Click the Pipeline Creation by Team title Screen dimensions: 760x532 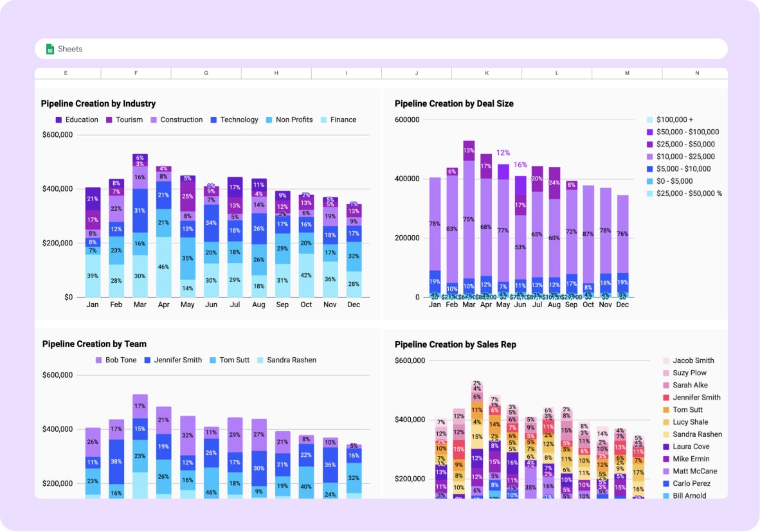94,344
